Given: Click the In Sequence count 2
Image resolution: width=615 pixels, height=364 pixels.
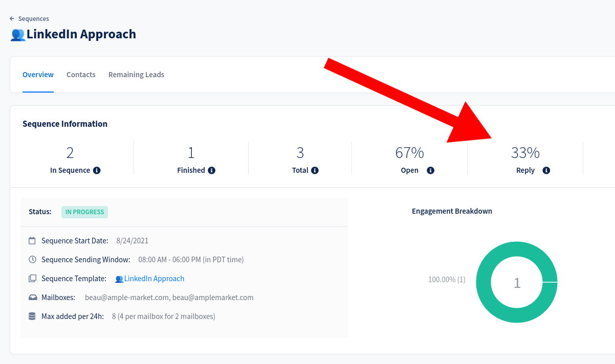Looking at the screenshot, I should point(70,152).
